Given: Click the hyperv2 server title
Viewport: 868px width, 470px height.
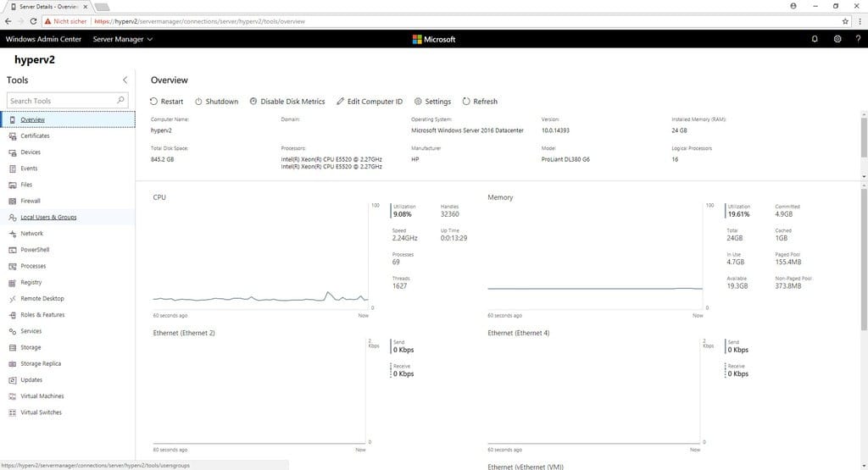Looking at the screenshot, I should [34, 60].
